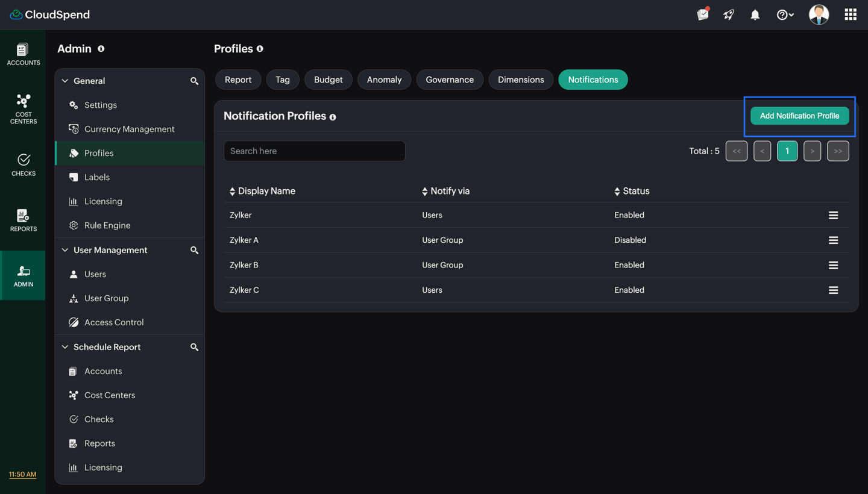Screen dimensions: 868x494
Task: Open the actions menu for Zylker C
Action: [x=833, y=290]
